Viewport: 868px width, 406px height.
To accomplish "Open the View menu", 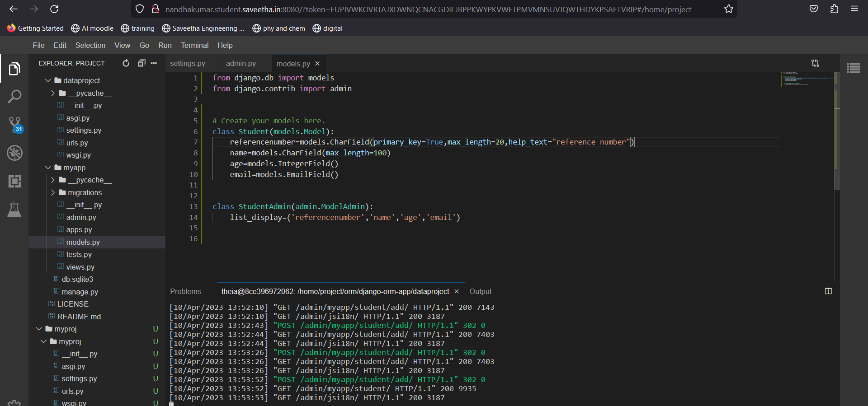I will pyautogui.click(x=122, y=45).
